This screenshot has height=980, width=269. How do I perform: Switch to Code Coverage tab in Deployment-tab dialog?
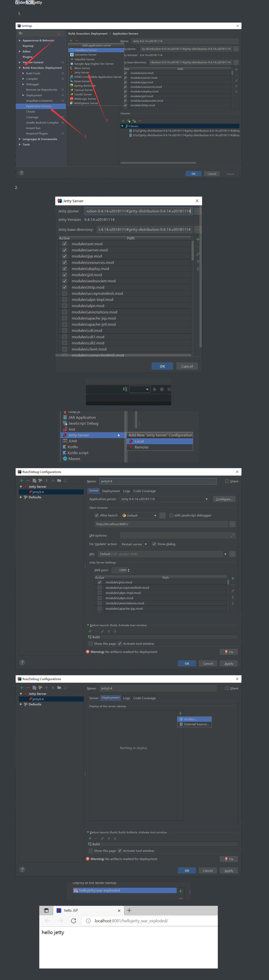145,698
